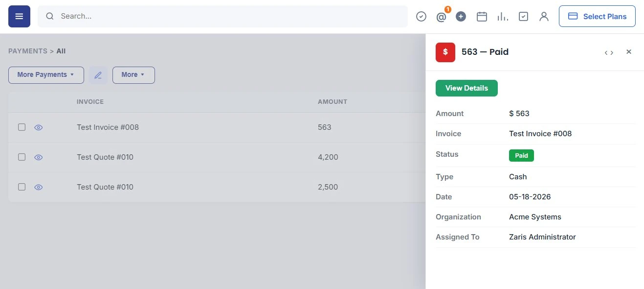Preview the 4,200 payment with eye icon
The height and width of the screenshot is (289, 644).
[x=39, y=157]
